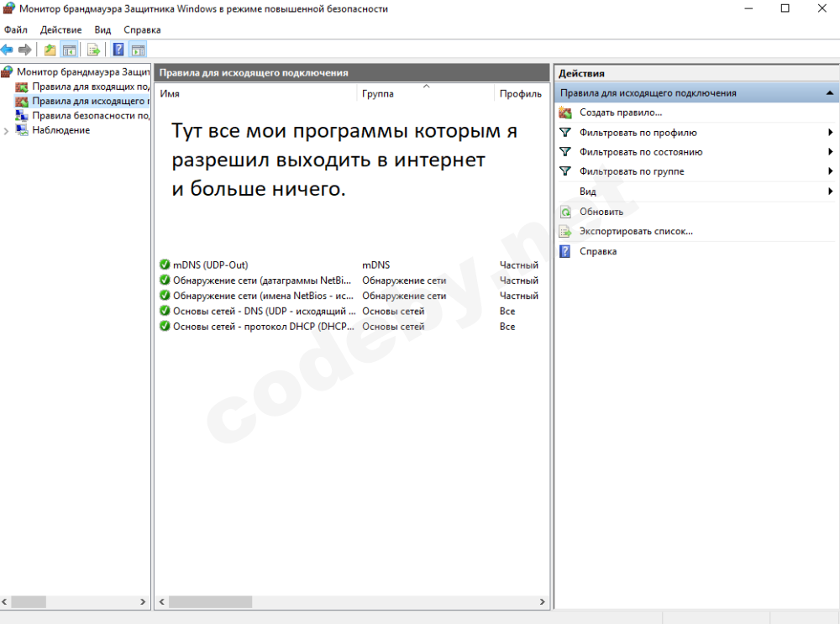Viewport: 840px width, 624px height.
Task: Select the show/hide console tree toolbar icon
Action: (x=71, y=49)
